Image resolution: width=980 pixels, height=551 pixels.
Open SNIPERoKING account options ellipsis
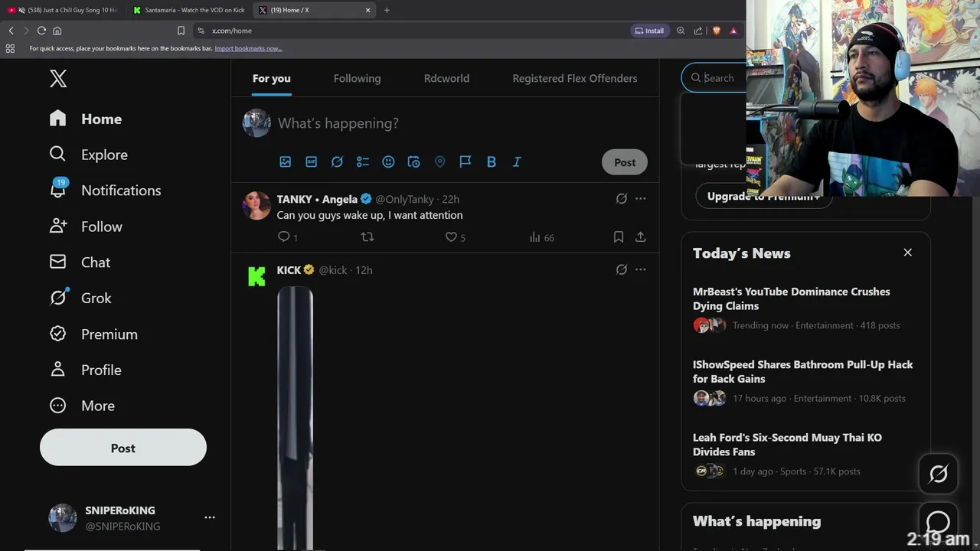(210, 517)
